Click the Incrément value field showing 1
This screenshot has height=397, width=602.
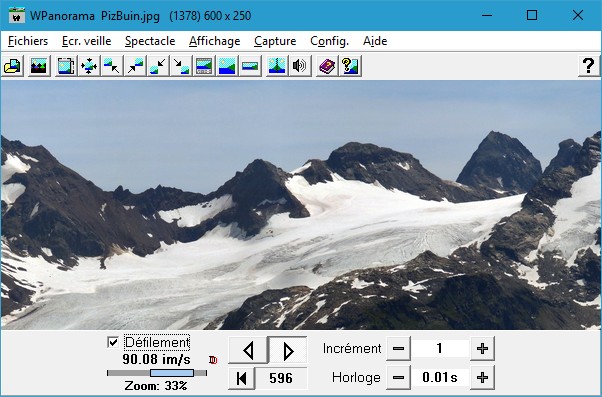tap(440, 349)
